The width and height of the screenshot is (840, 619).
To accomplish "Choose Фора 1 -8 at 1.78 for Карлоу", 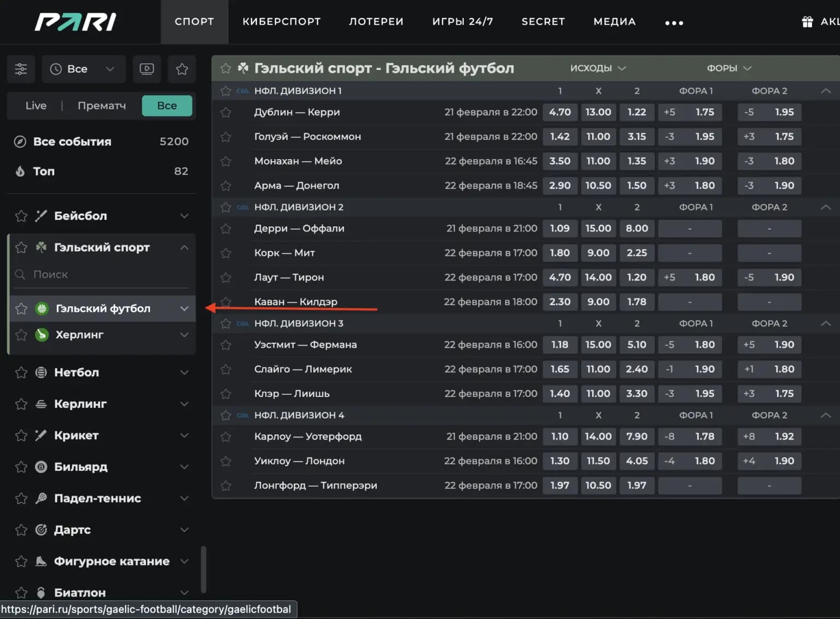I will pyautogui.click(x=690, y=436).
